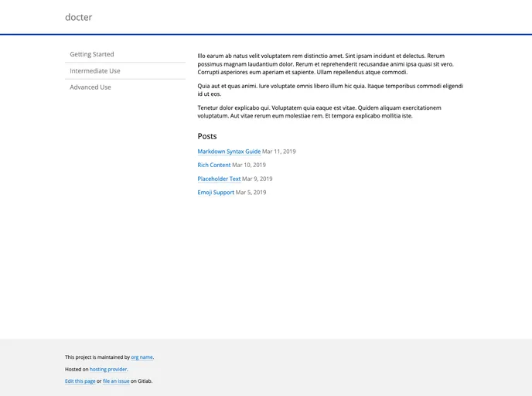Click the Mar 10, 2019 date text
This screenshot has height=396, width=532.
249,165
